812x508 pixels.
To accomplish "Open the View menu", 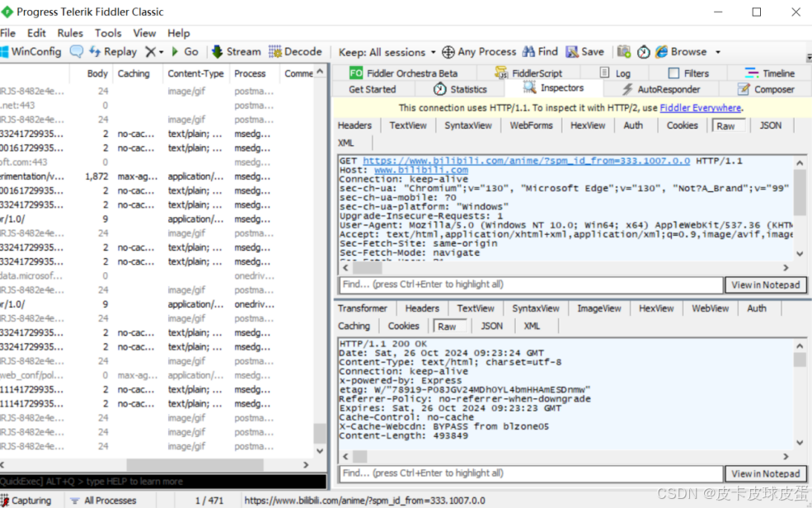I will (144, 33).
